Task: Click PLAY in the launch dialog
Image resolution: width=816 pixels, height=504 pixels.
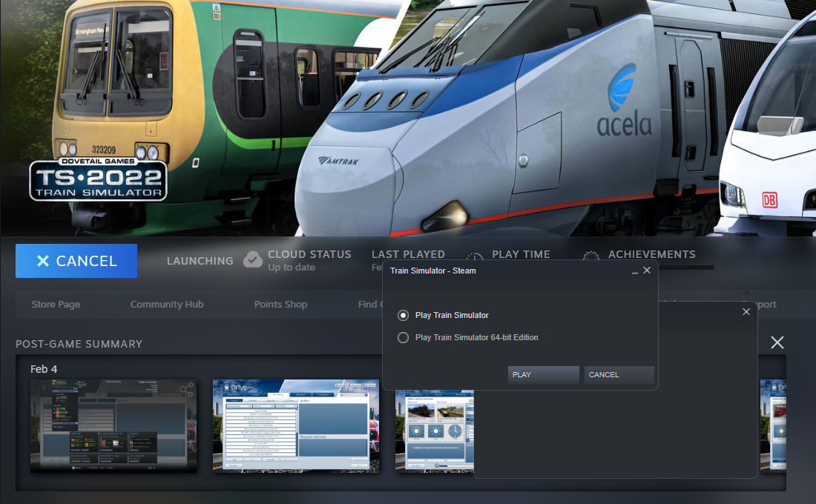Action: point(543,374)
